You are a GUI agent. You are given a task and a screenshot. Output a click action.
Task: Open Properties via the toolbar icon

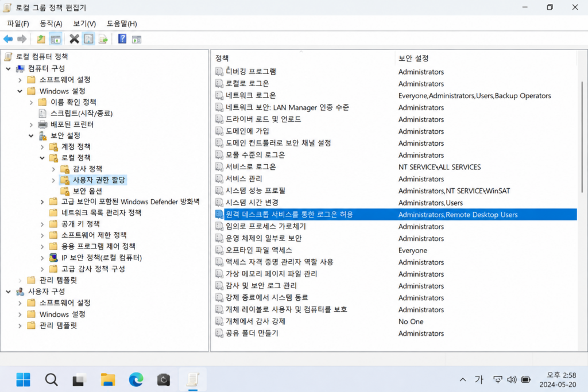tap(88, 39)
